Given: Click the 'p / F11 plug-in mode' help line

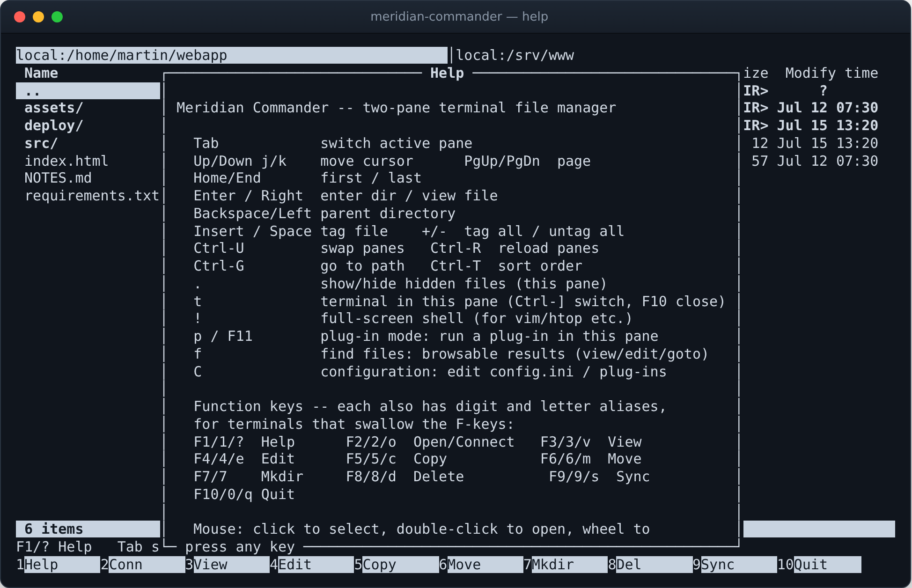Looking at the screenshot, I should click(426, 337).
